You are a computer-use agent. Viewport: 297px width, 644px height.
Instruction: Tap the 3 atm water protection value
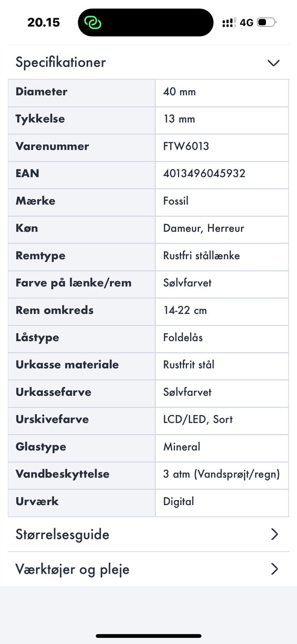point(221,474)
